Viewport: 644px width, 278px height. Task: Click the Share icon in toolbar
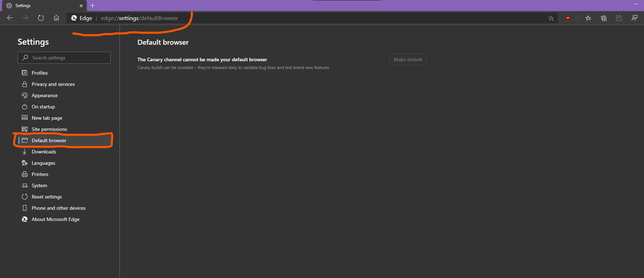pyautogui.click(x=619, y=18)
